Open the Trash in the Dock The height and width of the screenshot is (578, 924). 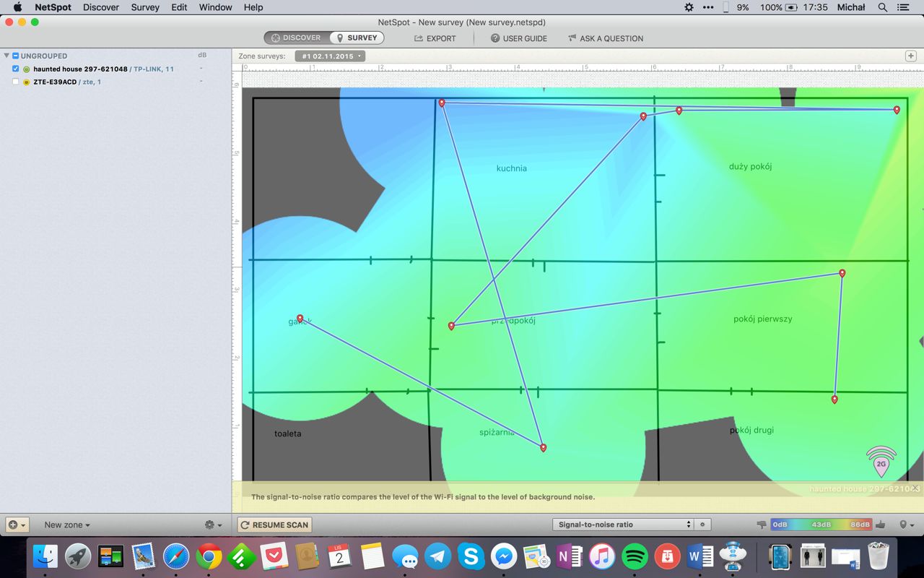click(879, 556)
